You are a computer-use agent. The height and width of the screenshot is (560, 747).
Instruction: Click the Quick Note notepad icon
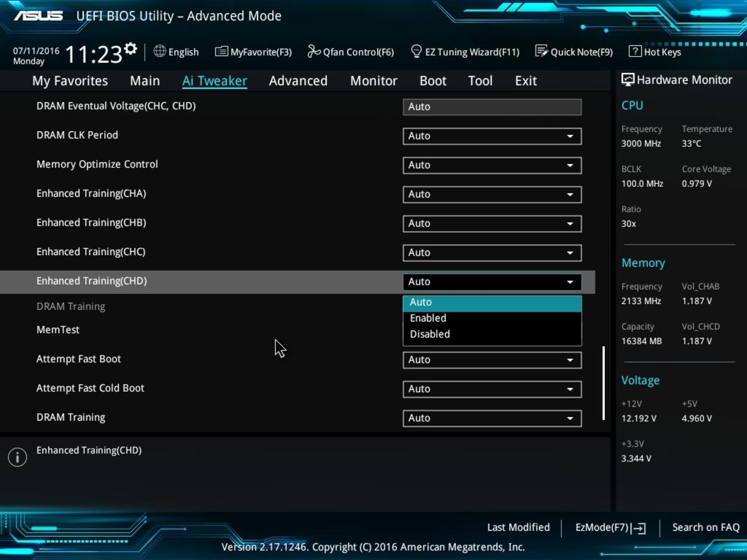(542, 52)
